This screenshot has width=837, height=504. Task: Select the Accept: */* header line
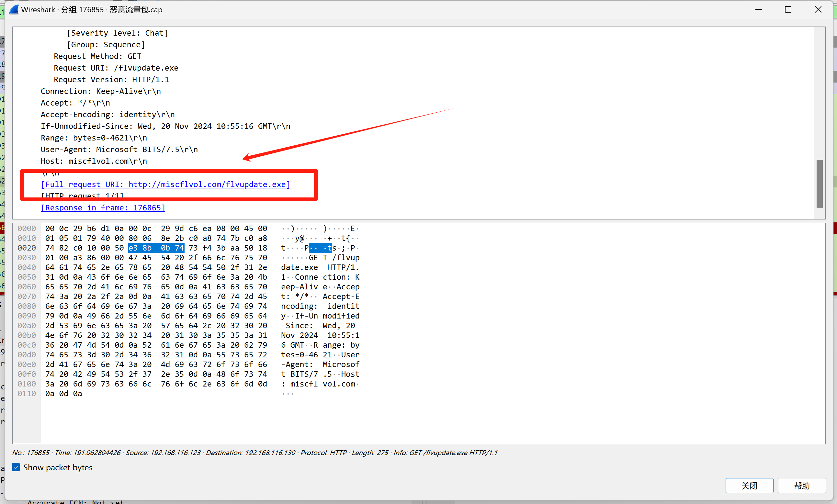(x=75, y=103)
